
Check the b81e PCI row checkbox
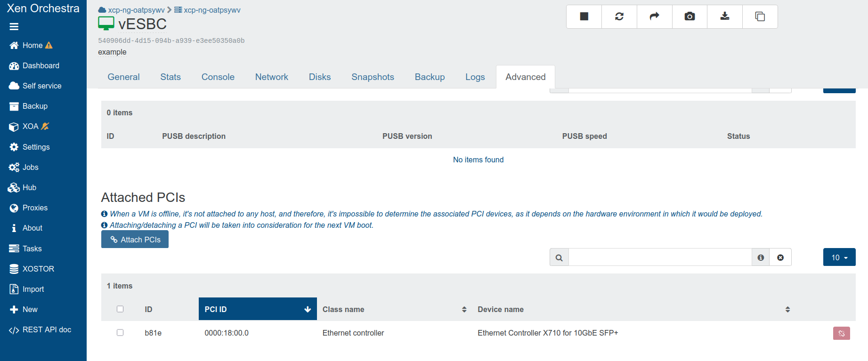120,333
